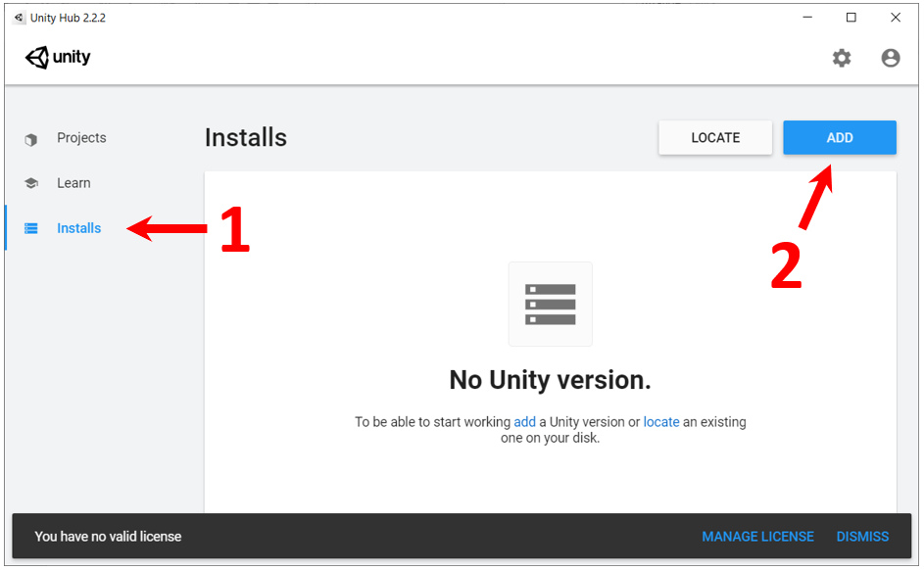Viewport: 924px width, 570px height.
Task: Minimize the Unity Hub window
Action: pyautogui.click(x=807, y=17)
